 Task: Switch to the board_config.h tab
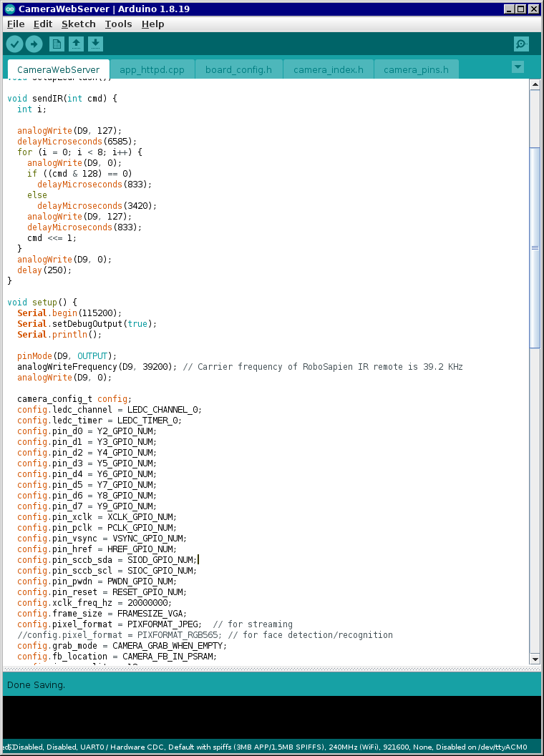pyautogui.click(x=238, y=70)
